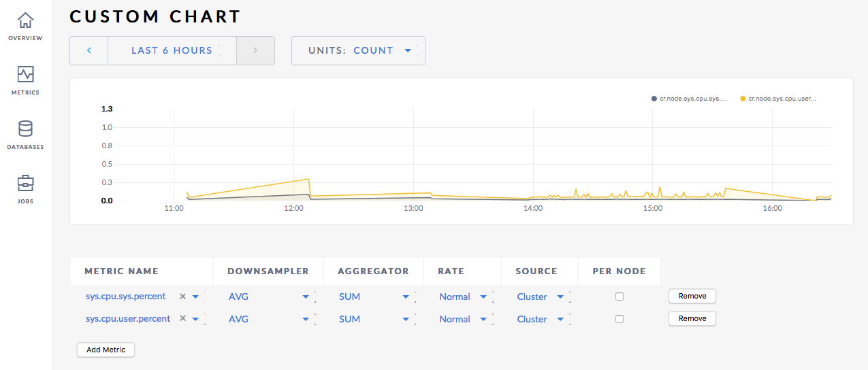The height and width of the screenshot is (370, 868).
Task: Expand AVG downsampler for sys.cpu.sys.percent
Action: 269,297
